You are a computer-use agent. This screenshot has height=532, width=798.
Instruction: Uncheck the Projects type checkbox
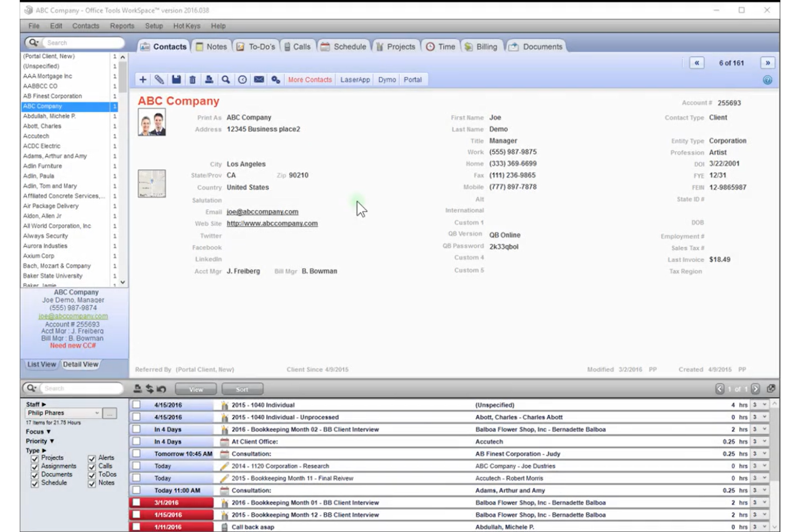pyautogui.click(x=35, y=458)
